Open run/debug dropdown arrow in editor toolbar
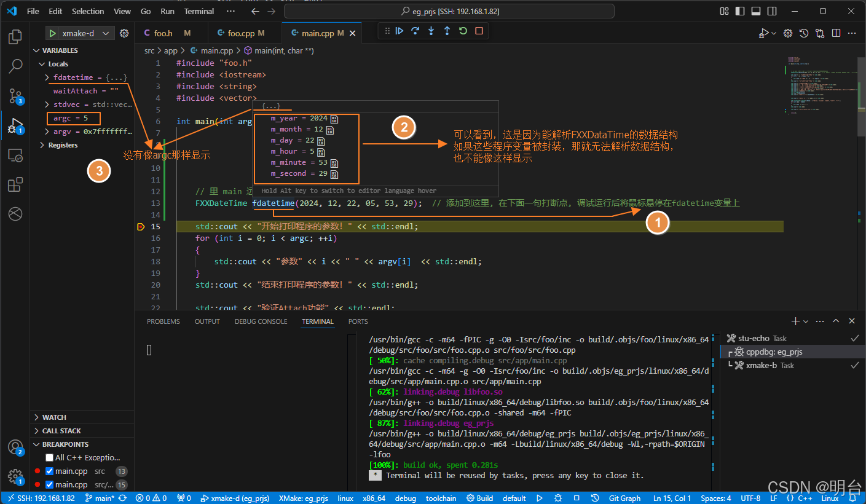 click(x=773, y=33)
